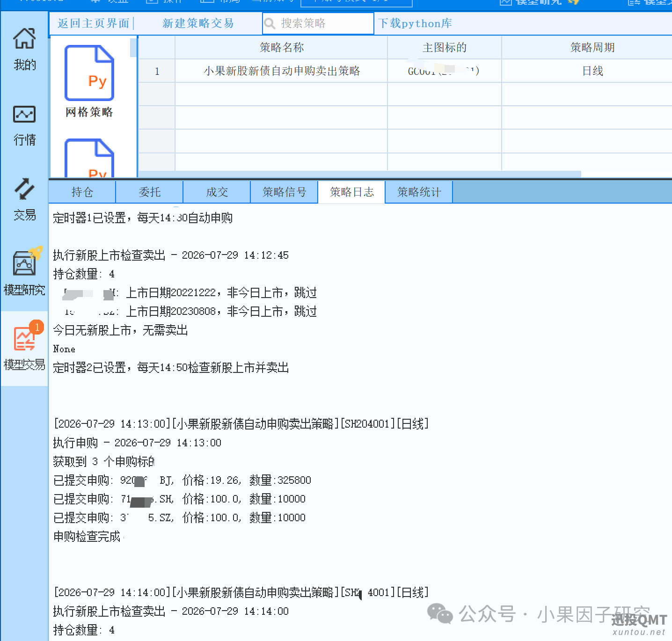Open the 交易 trading sidebar icon
The height and width of the screenshot is (641, 672).
24,199
